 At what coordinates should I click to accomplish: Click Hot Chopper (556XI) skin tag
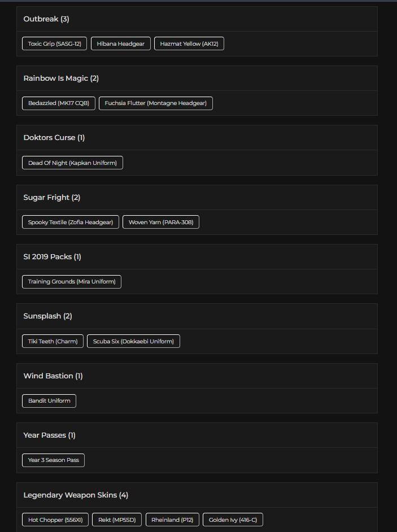pos(55,520)
